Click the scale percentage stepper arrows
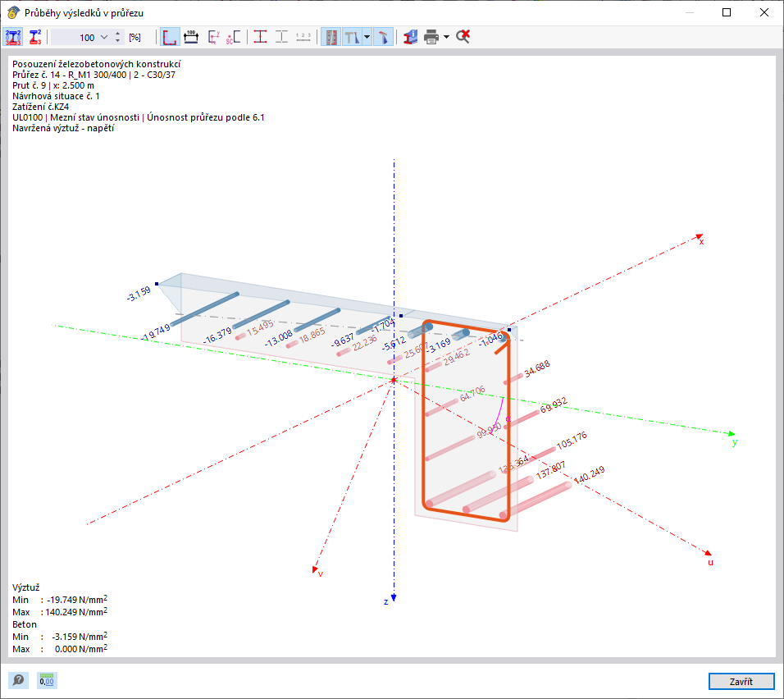 point(117,37)
